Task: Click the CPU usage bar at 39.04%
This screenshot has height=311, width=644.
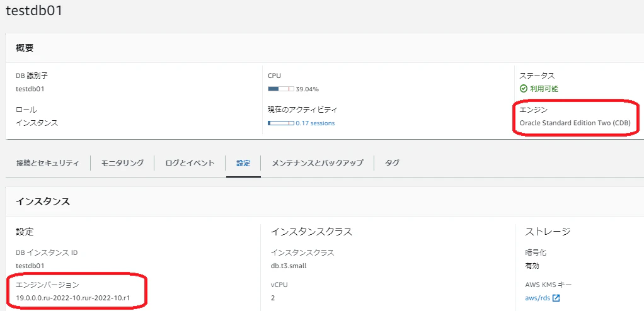Action: (281, 89)
